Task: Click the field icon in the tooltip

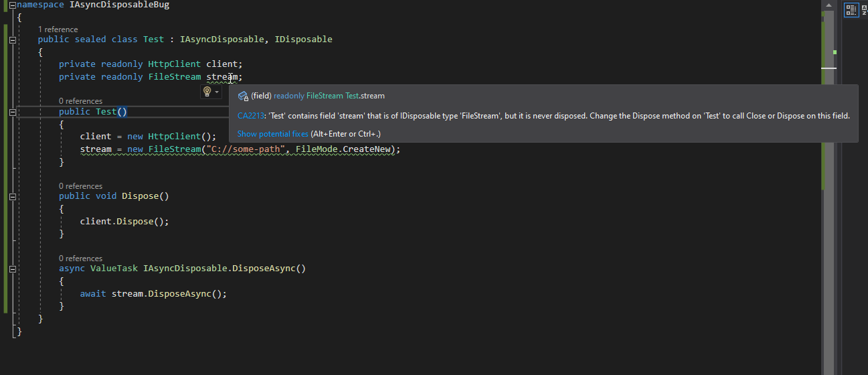Action: 244,96
